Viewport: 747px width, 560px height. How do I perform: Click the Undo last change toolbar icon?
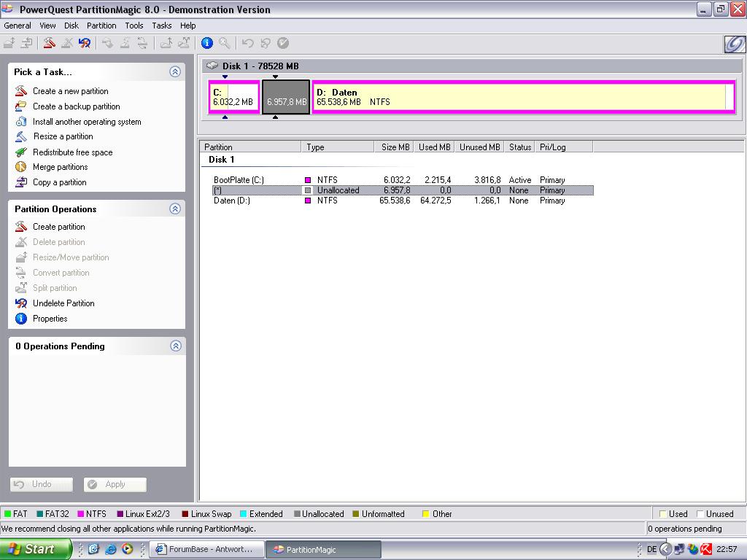tap(247, 43)
